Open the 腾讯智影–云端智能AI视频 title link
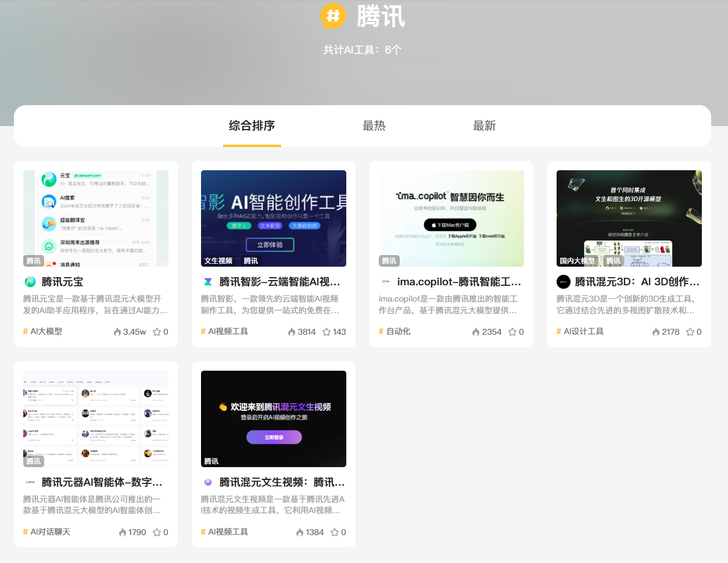728x563 pixels. tap(280, 282)
